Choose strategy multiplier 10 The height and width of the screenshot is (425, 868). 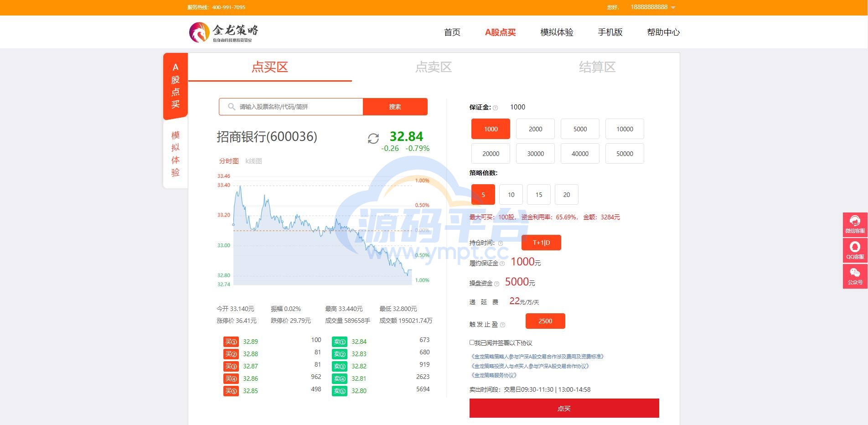point(511,195)
